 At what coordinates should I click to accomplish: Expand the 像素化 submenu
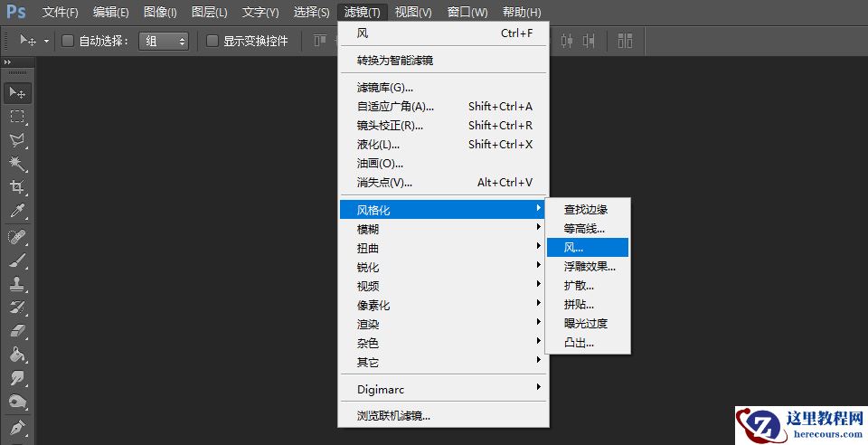point(444,305)
